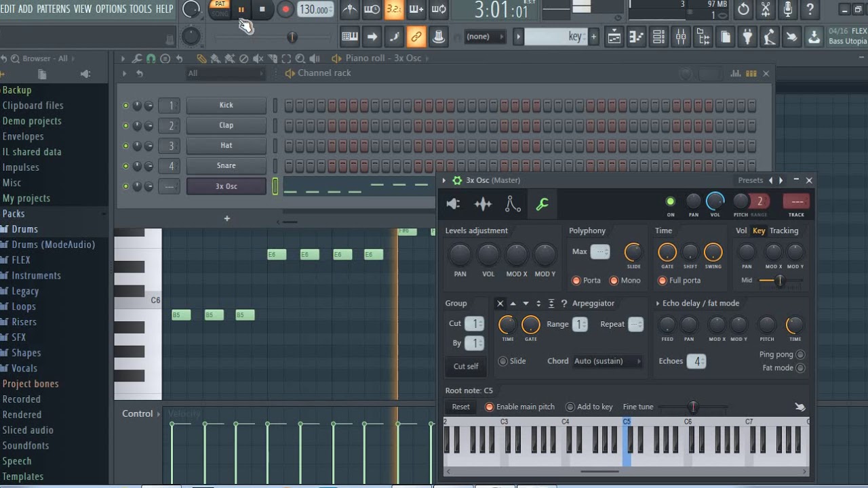868x488 pixels.
Task: Open the TOOLS menu
Action: pyautogui.click(x=140, y=9)
